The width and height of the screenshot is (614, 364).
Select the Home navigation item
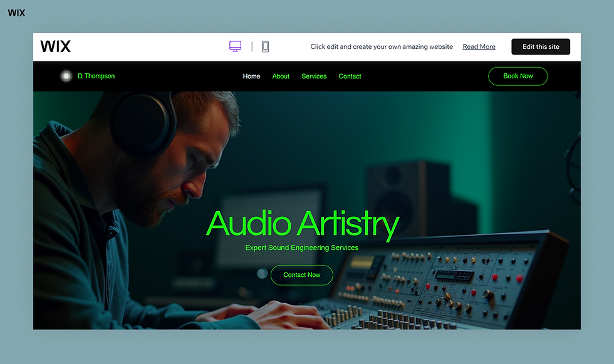[251, 76]
